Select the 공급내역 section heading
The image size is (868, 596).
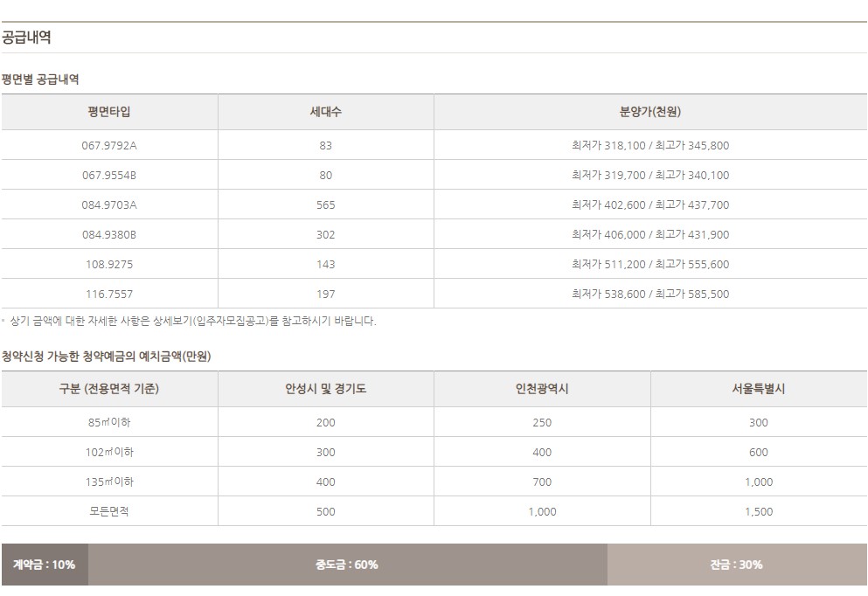pos(26,37)
